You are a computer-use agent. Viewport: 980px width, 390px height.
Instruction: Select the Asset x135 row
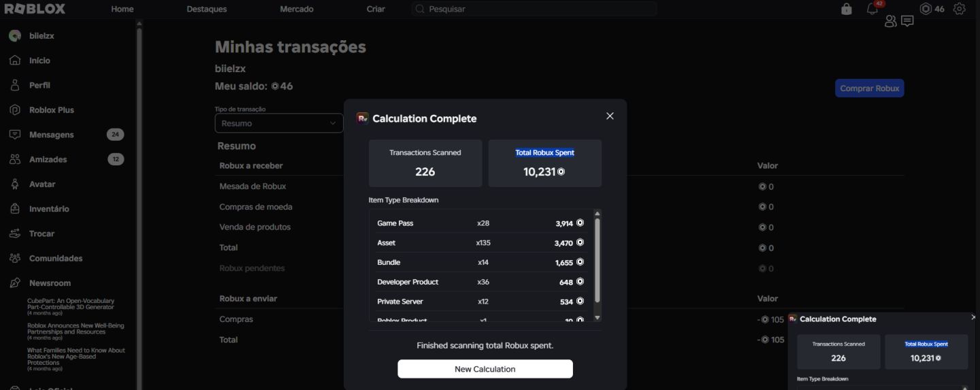click(x=480, y=242)
